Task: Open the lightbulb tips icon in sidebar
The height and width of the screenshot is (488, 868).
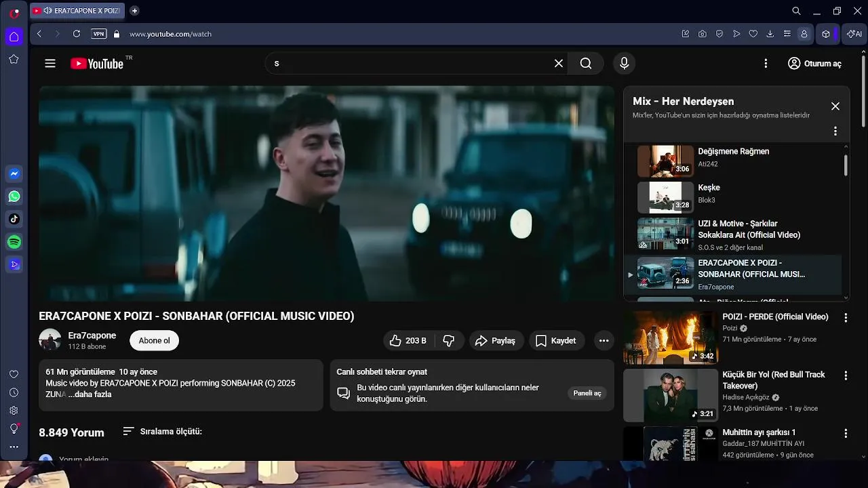Action: [14, 428]
